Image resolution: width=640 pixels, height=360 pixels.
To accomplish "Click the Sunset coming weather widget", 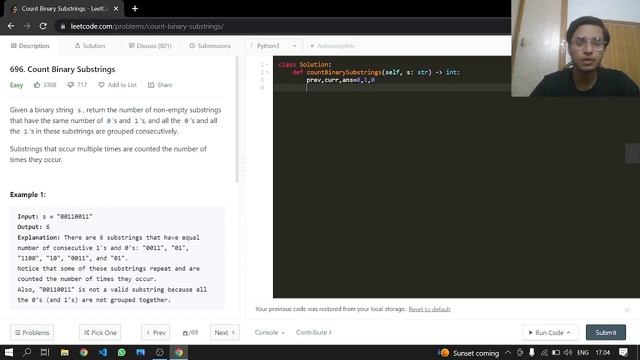I will click(469, 353).
